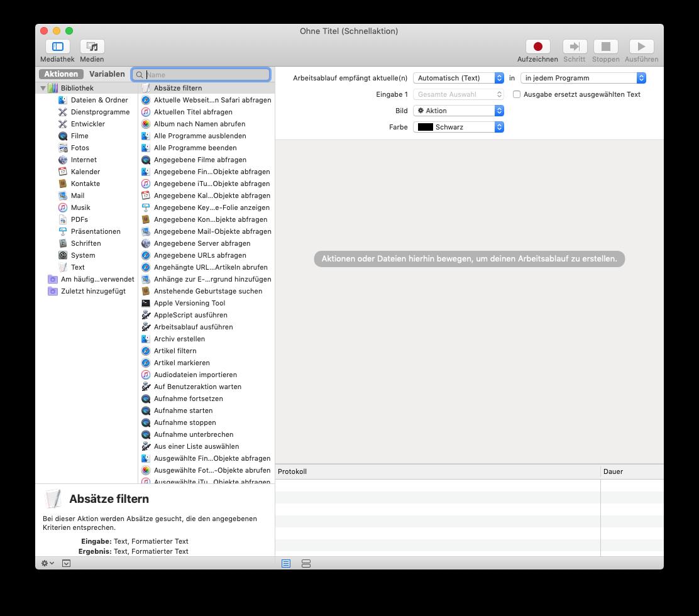Viewport: 699px width, 616px height.
Task: Open the Automatisch (Text) dropdown
Action: [x=458, y=78]
